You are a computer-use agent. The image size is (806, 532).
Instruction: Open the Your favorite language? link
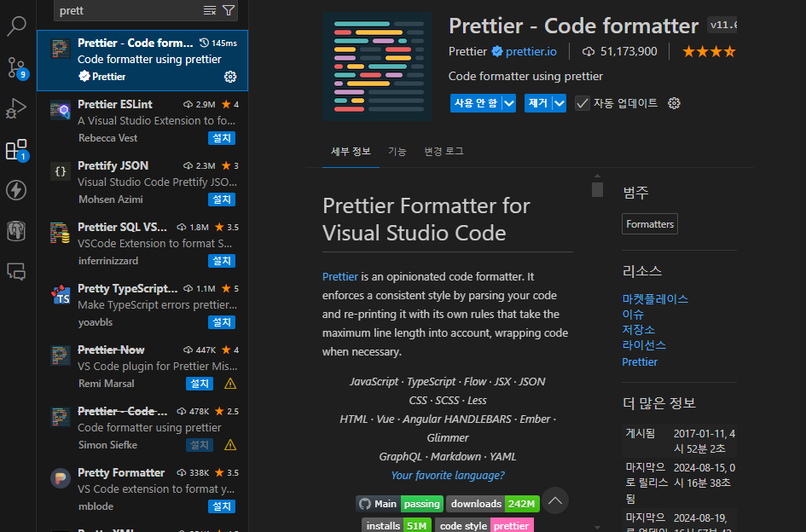tap(448, 476)
